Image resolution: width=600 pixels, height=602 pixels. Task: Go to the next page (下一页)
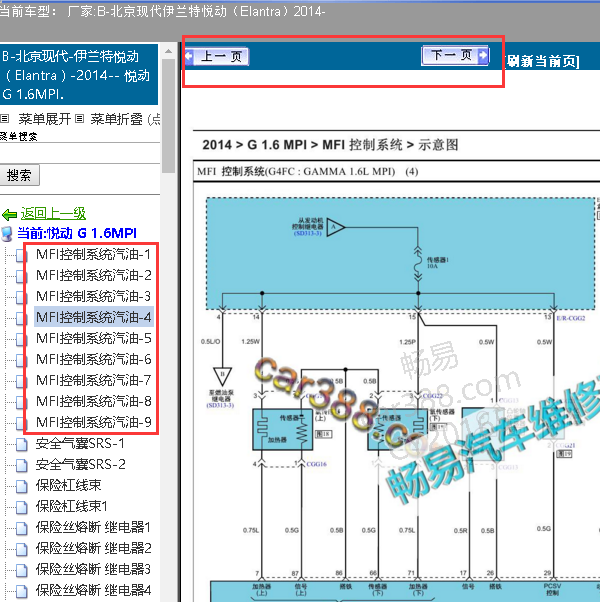click(455, 56)
